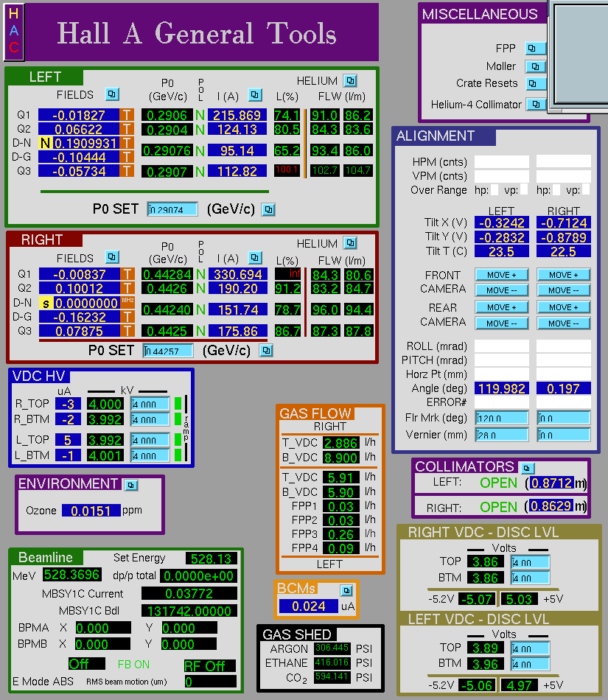The height and width of the screenshot is (700, 608).
Task: Select RIGHT VDC DISC LVL BTM volts input
Action: [530, 578]
